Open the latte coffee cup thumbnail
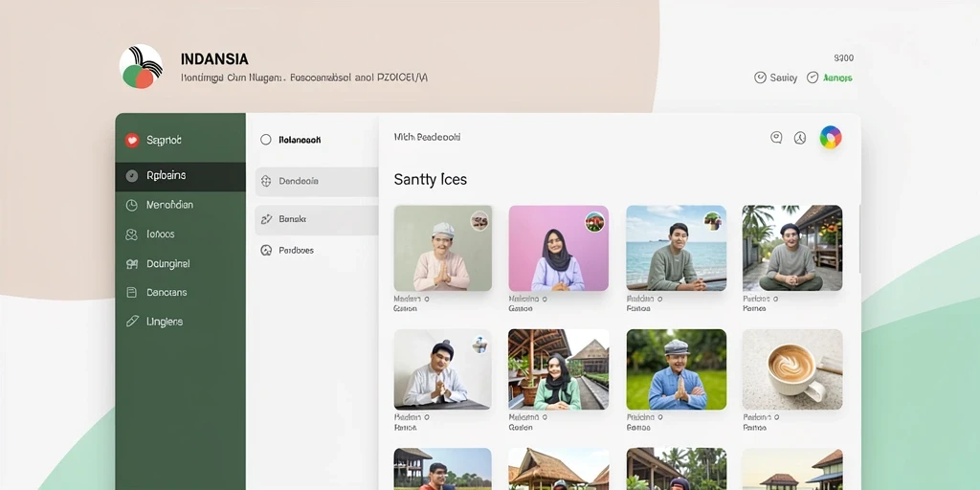 (791, 369)
